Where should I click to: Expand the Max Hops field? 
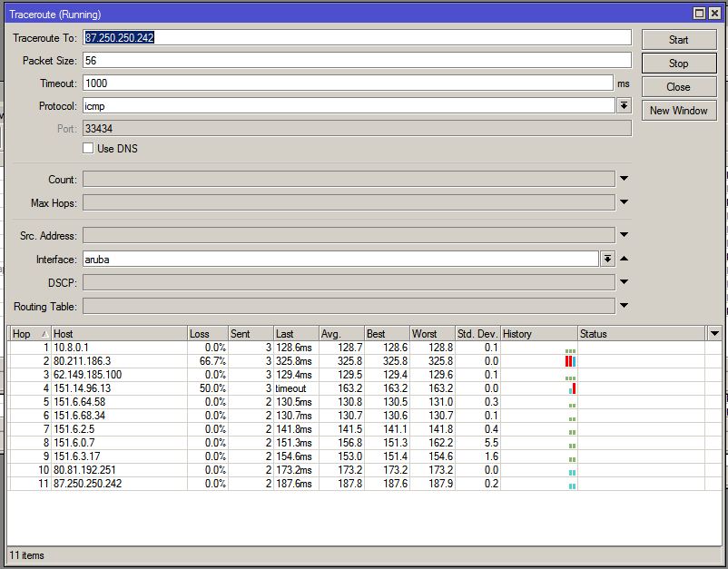pos(624,201)
